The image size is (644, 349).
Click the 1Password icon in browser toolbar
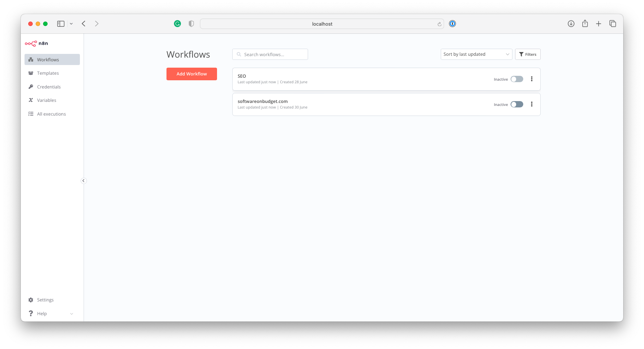452,23
